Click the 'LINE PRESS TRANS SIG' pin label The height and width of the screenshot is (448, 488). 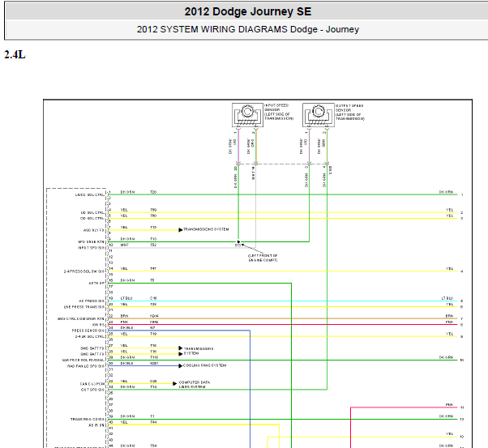[84, 307]
